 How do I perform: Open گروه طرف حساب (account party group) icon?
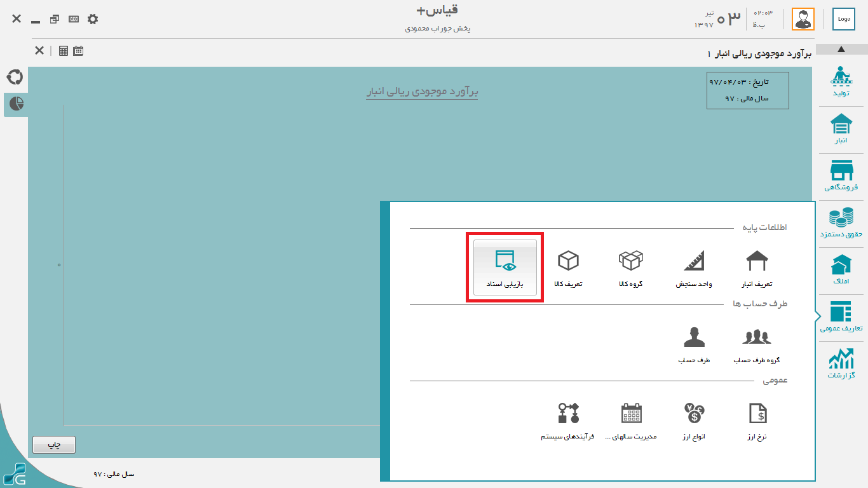pyautogui.click(x=756, y=344)
